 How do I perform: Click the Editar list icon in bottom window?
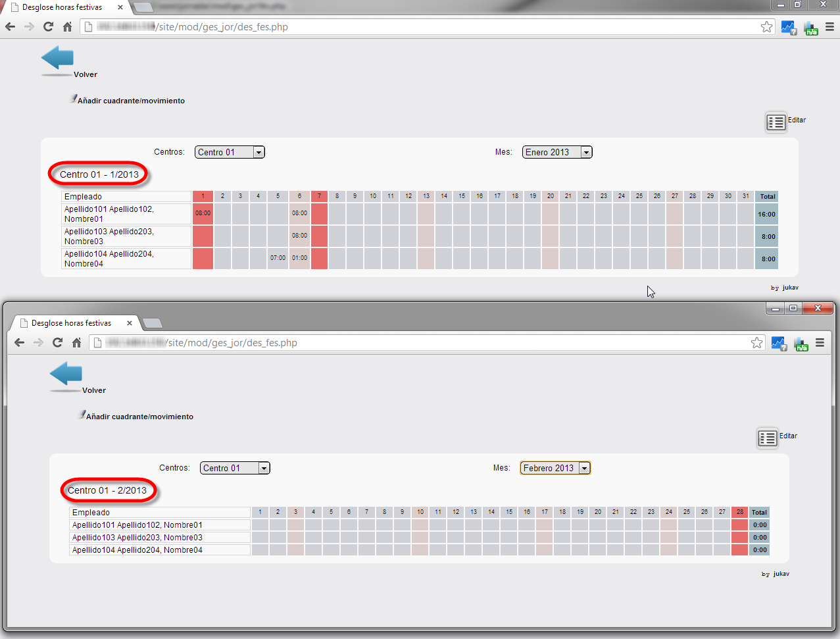click(767, 438)
